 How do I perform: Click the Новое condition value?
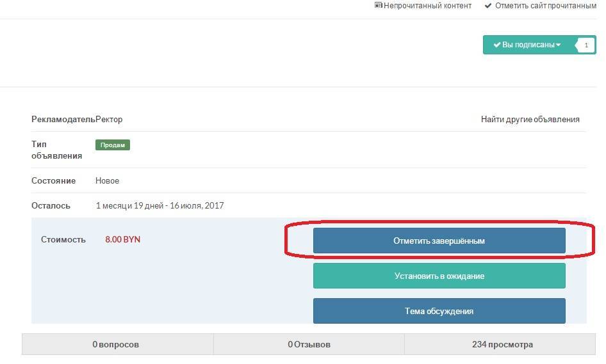(107, 181)
